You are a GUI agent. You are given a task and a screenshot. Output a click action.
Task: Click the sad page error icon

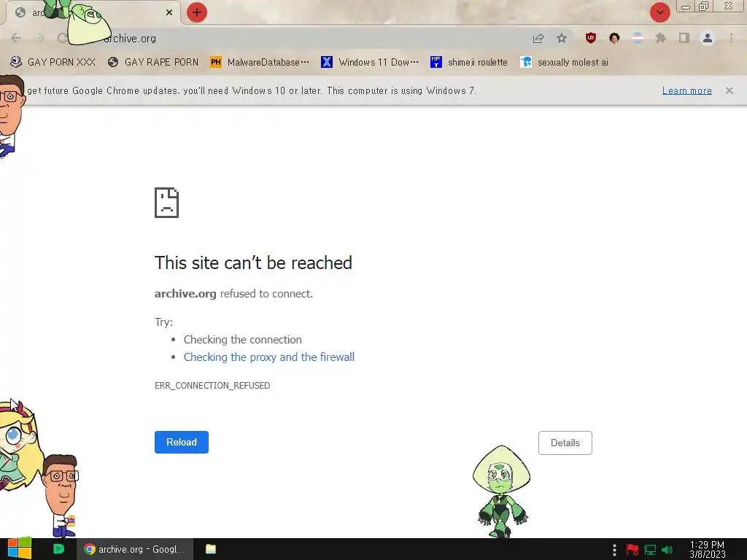pyautogui.click(x=167, y=203)
